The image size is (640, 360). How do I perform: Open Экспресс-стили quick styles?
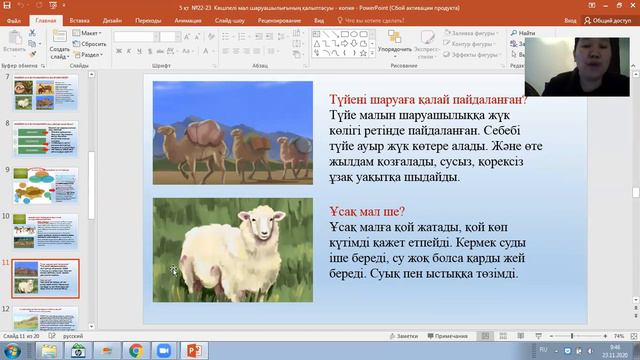point(427,44)
